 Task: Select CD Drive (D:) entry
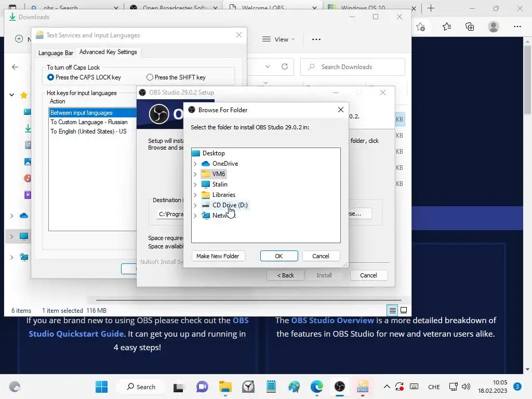[x=224, y=205]
